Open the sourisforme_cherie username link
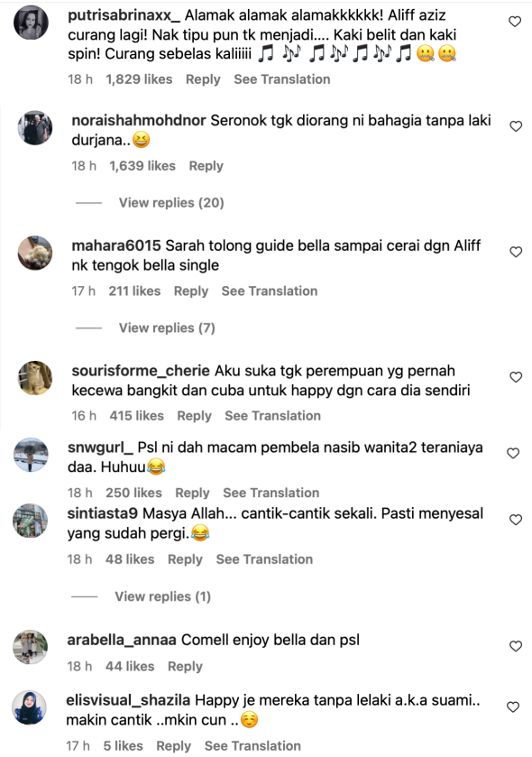This screenshot has width=532, height=757. (x=141, y=371)
